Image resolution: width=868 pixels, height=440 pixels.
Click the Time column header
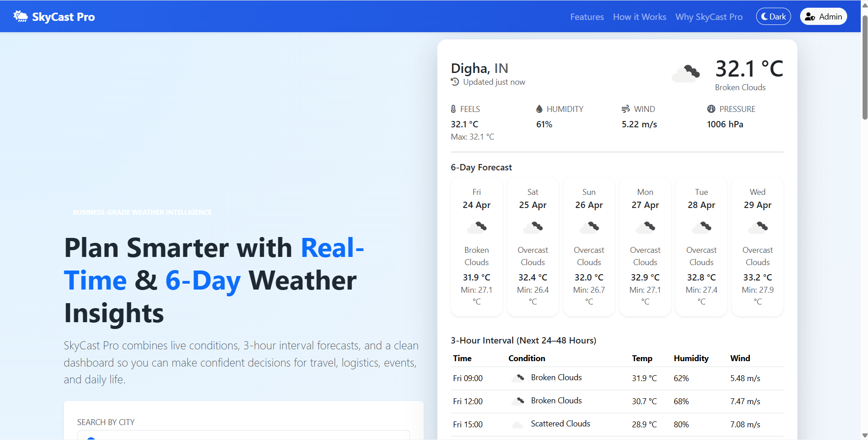tap(462, 358)
